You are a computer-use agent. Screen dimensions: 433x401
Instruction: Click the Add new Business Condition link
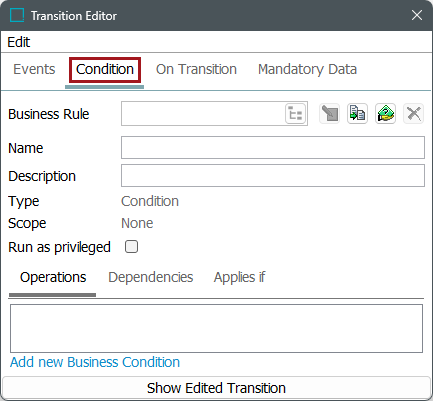pos(95,362)
